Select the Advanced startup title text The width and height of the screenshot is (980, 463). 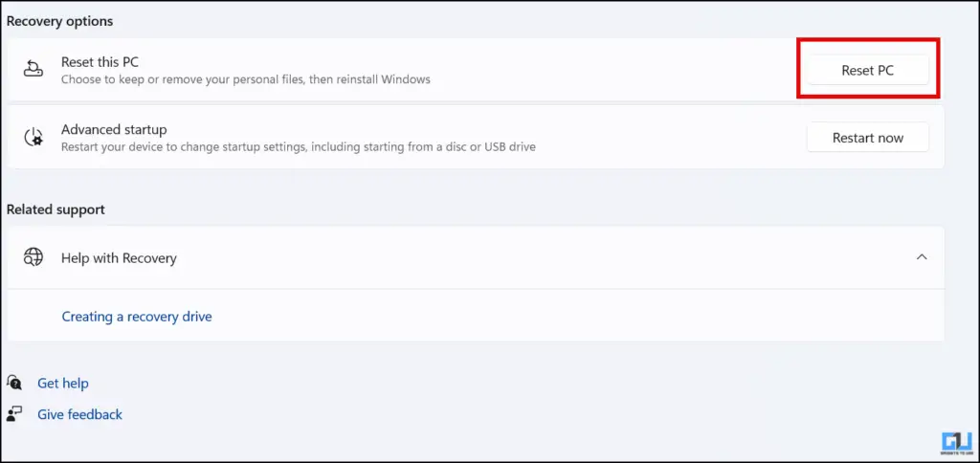pos(114,129)
